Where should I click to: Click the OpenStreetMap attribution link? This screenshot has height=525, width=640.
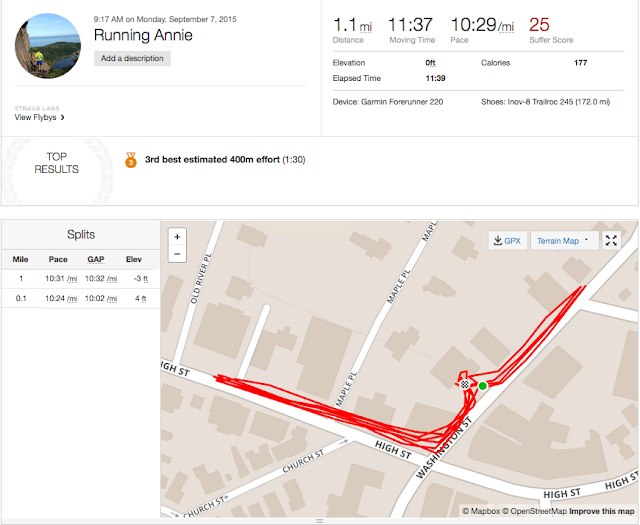[537, 512]
